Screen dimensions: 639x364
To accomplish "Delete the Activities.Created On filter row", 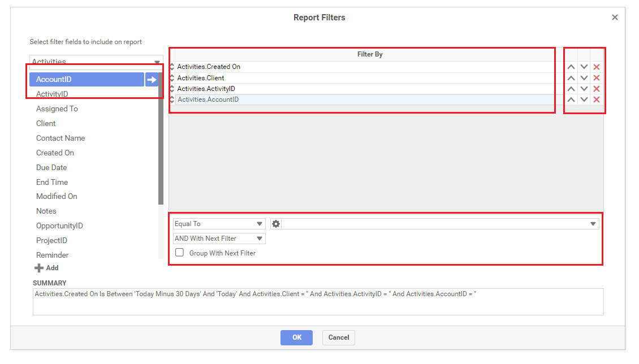I will coord(596,67).
